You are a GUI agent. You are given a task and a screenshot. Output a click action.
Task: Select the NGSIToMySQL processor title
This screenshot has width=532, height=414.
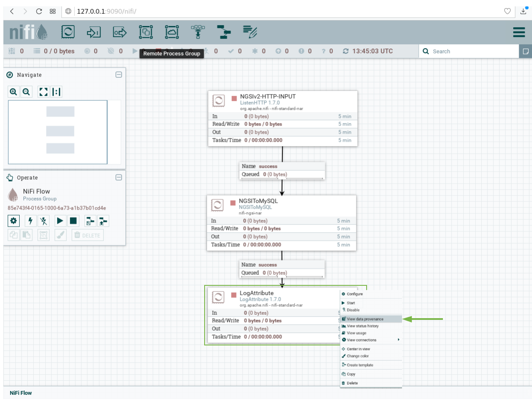coord(258,201)
